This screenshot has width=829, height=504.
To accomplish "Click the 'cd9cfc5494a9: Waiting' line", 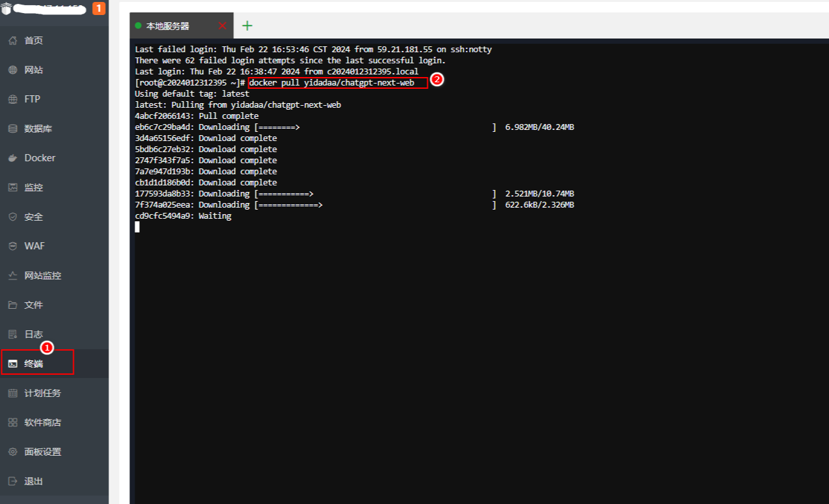I will (x=183, y=216).
